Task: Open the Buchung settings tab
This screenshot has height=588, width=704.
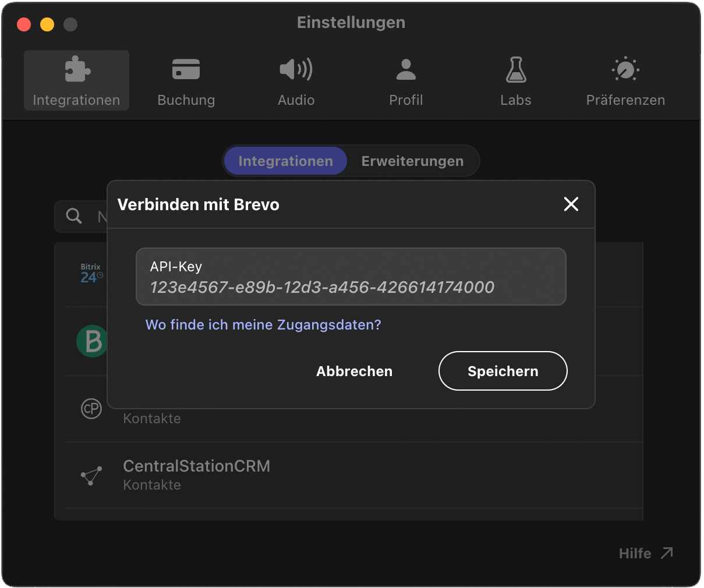Action: point(186,80)
